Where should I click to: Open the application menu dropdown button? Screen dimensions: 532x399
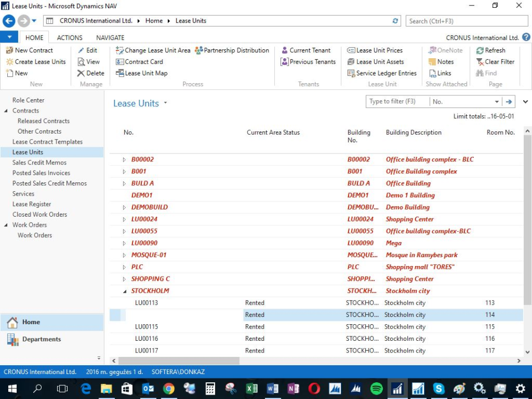click(9, 37)
